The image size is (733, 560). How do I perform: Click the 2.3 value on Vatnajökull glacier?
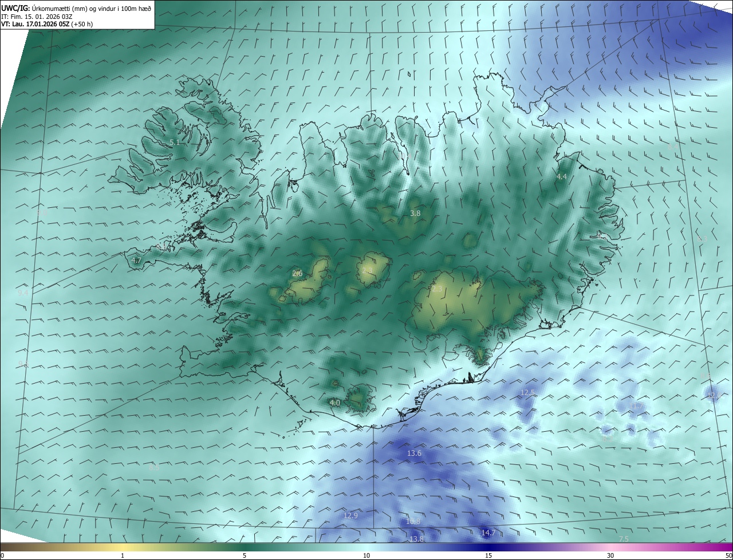click(x=437, y=289)
